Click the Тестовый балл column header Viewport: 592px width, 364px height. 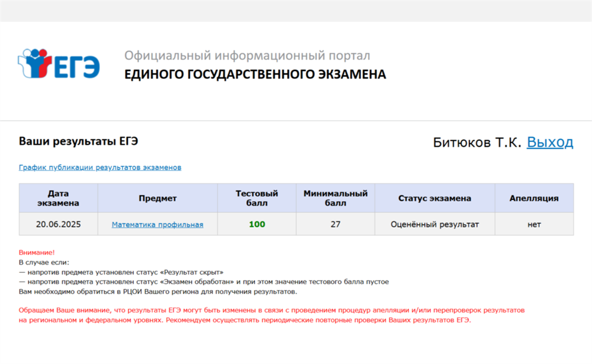257,198
